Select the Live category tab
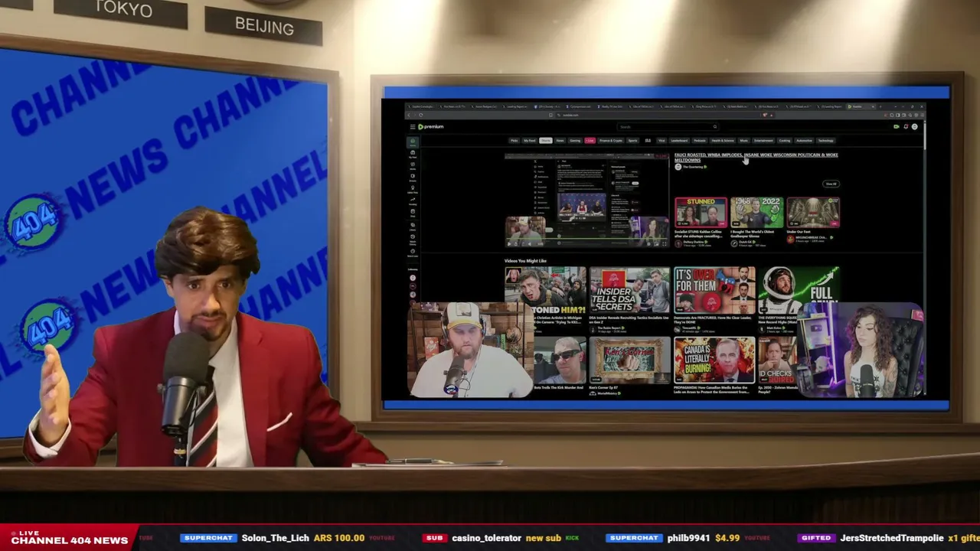Viewport: 980px width, 551px height. pyautogui.click(x=590, y=141)
